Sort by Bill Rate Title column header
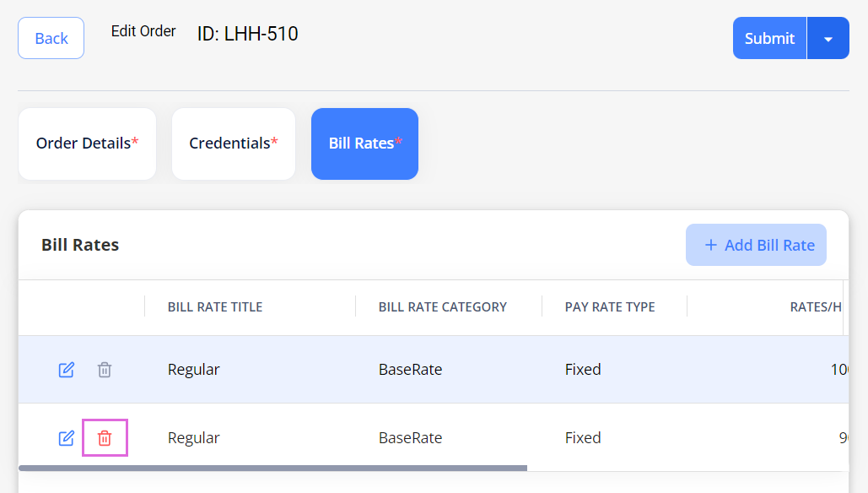This screenshot has width=868, height=493. pos(215,306)
